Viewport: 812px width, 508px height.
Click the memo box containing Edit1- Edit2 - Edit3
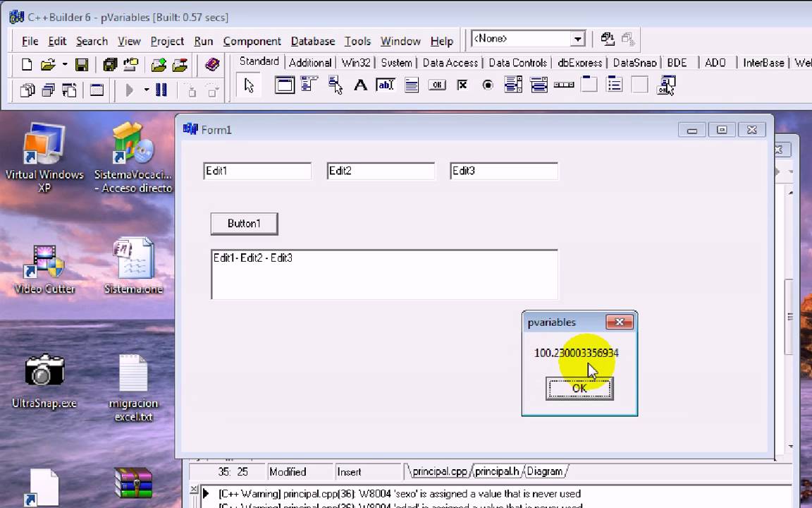(x=385, y=274)
